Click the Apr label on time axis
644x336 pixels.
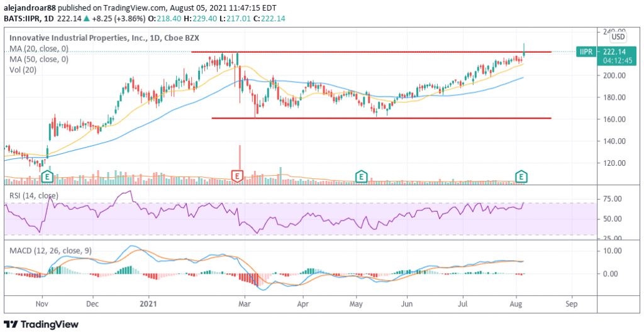point(303,304)
